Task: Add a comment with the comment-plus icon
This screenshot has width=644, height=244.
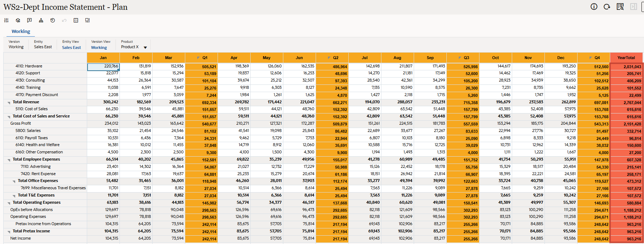Action: [x=29, y=20]
